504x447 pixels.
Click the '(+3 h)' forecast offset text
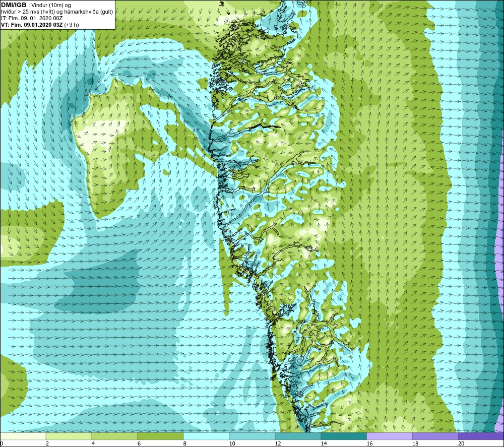(x=72, y=25)
